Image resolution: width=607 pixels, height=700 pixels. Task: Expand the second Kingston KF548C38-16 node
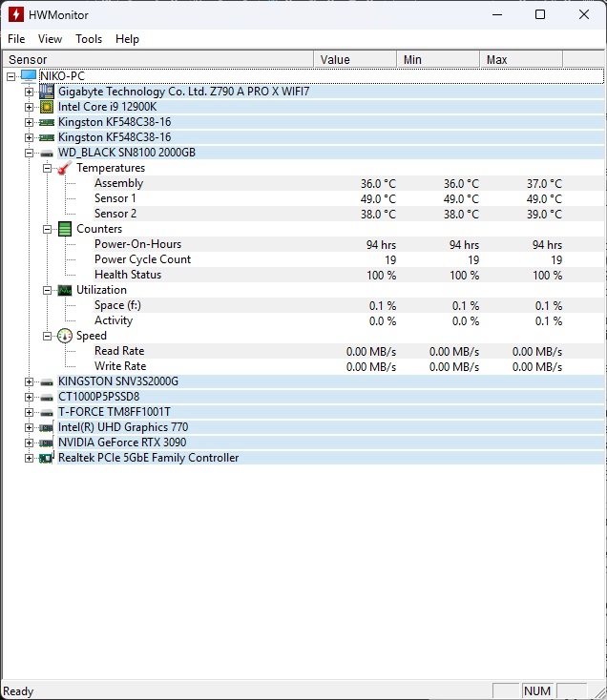click(29, 137)
